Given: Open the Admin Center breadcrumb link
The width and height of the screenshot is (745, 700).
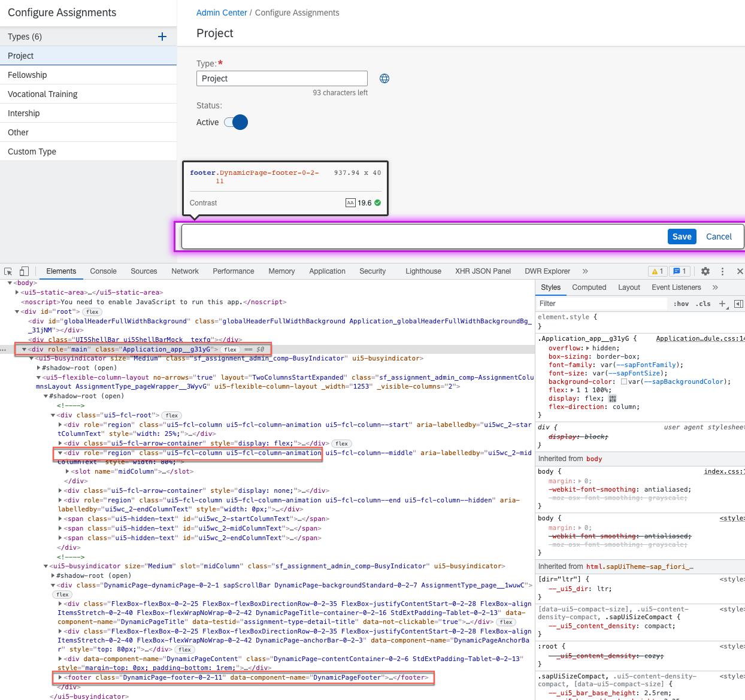Looking at the screenshot, I should (221, 12).
